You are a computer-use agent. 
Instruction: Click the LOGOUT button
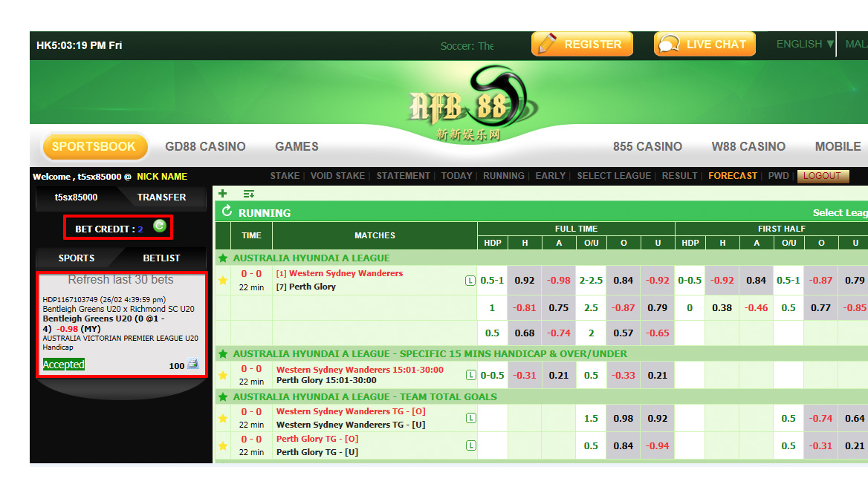[x=822, y=177]
